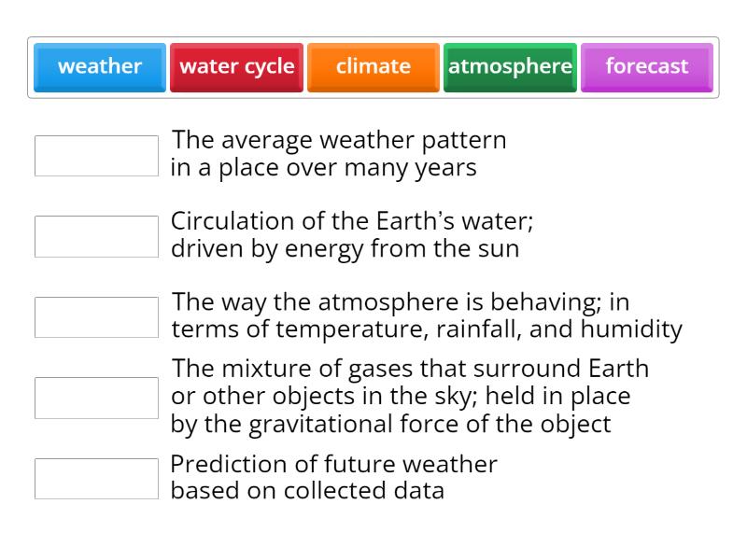Click the answer box beside the water circulation definition
The width and height of the screenshot is (747, 560).
(94, 236)
